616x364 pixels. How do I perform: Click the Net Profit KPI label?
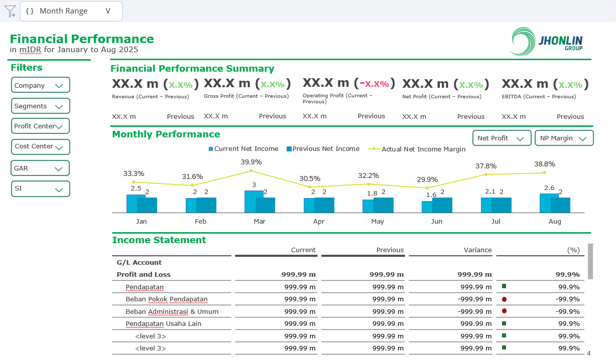coord(442,96)
